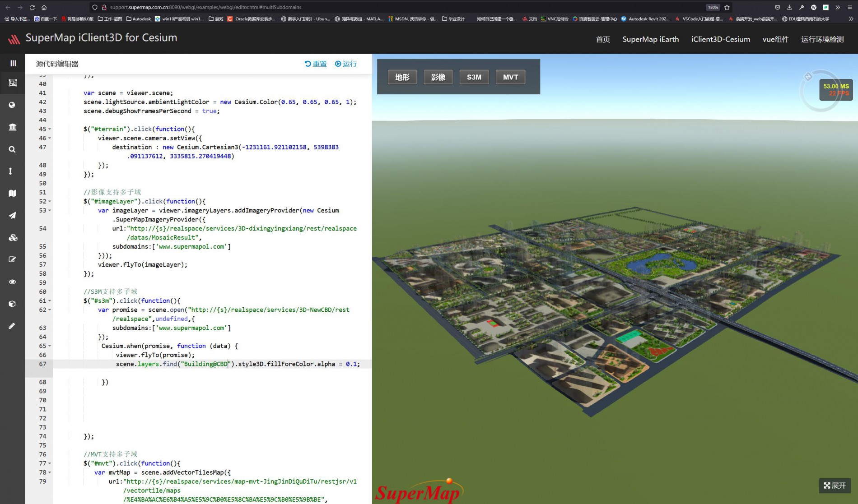Collapse code fold at line 45
This screenshot has height=504, width=858.
tap(50, 129)
